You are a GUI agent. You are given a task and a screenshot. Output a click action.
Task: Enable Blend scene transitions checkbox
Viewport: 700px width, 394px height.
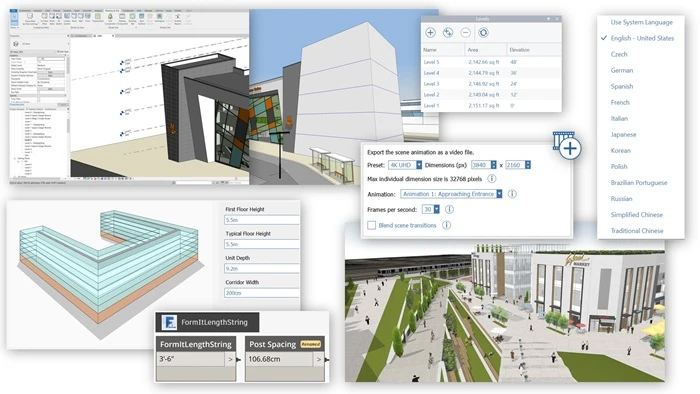click(x=371, y=225)
